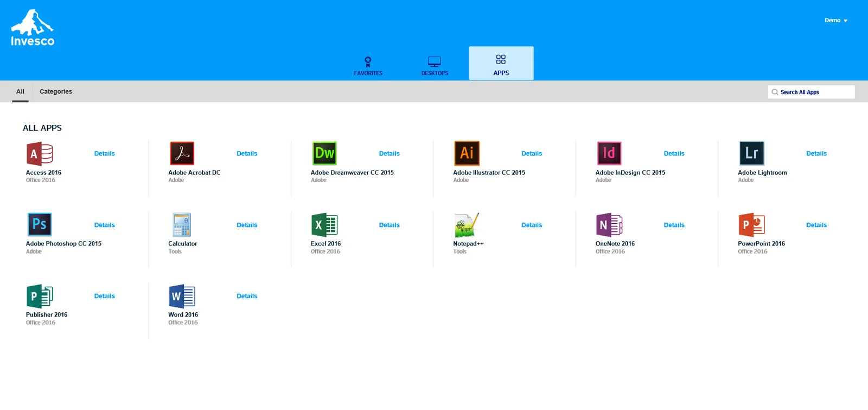Show the All apps filter
The width and height of the screenshot is (868, 410).
(x=20, y=92)
